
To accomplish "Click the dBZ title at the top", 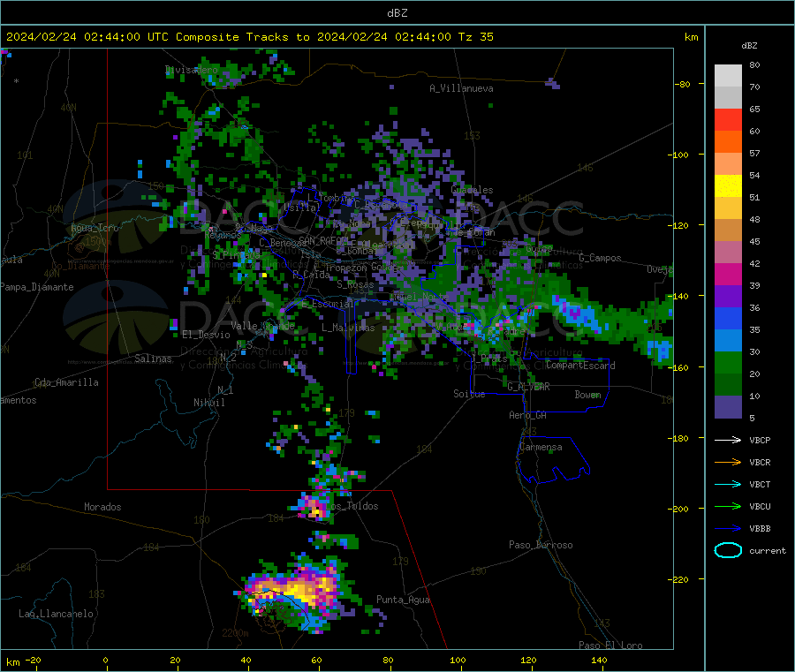I will pyautogui.click(x=397, y=12).
